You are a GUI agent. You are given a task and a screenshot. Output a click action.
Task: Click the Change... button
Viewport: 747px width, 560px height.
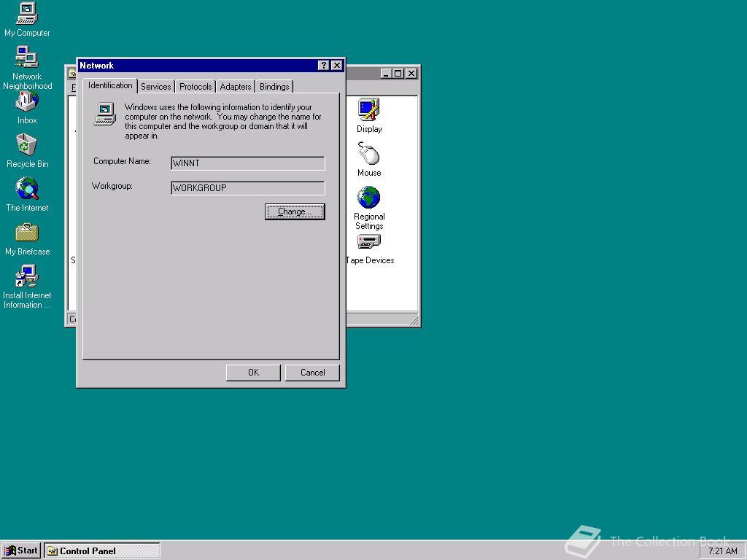(x=295, y=211)
